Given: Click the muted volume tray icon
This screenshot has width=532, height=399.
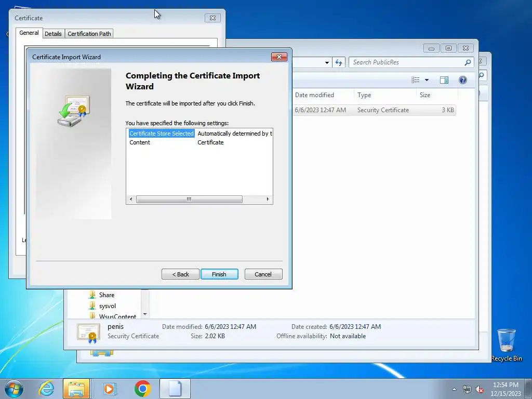Looking at the screenshot, I should click(x=480, y=389).
